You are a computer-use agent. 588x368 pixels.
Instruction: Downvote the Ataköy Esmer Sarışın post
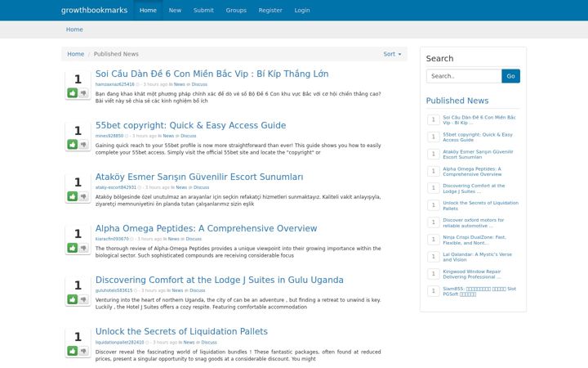[83, 196]
